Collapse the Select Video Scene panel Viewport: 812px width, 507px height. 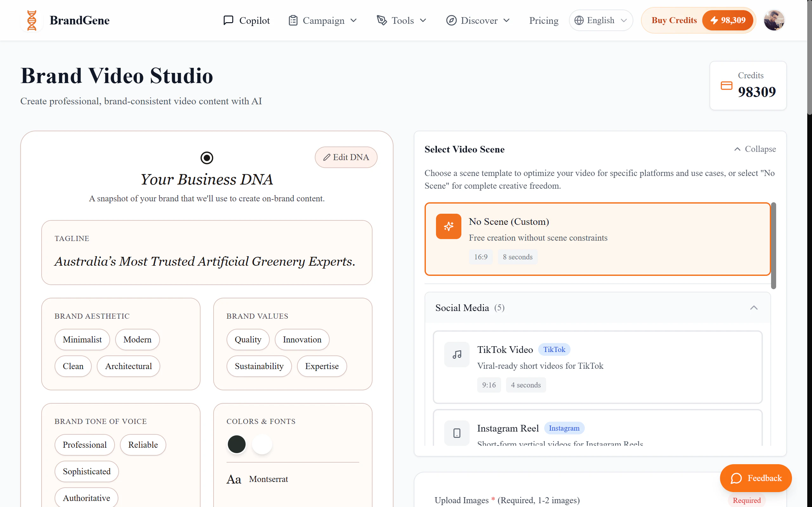[x=755, y=149]
